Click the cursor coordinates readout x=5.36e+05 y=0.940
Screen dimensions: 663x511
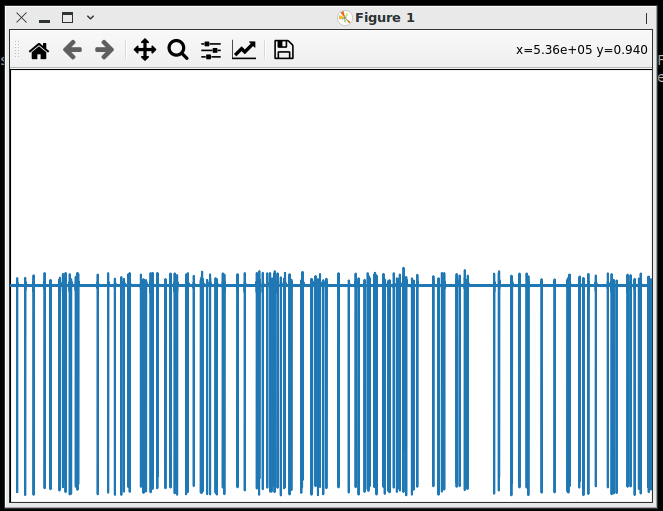click(x=581, y=50)
